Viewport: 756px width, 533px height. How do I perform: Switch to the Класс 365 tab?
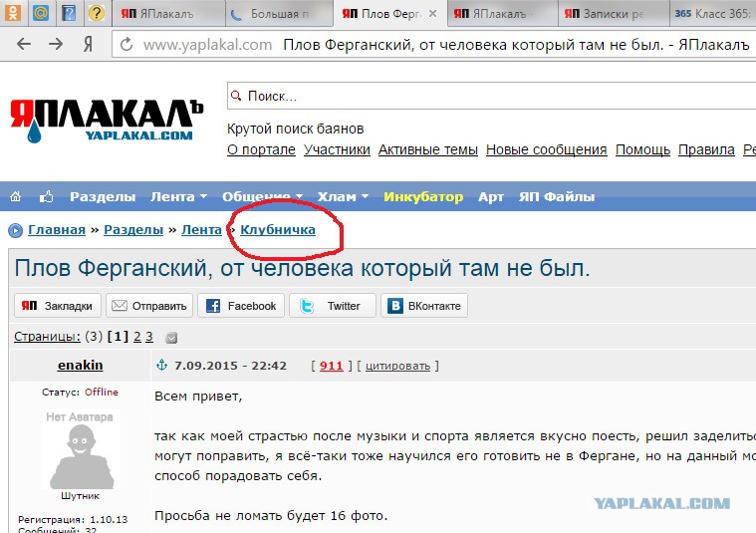712,14
